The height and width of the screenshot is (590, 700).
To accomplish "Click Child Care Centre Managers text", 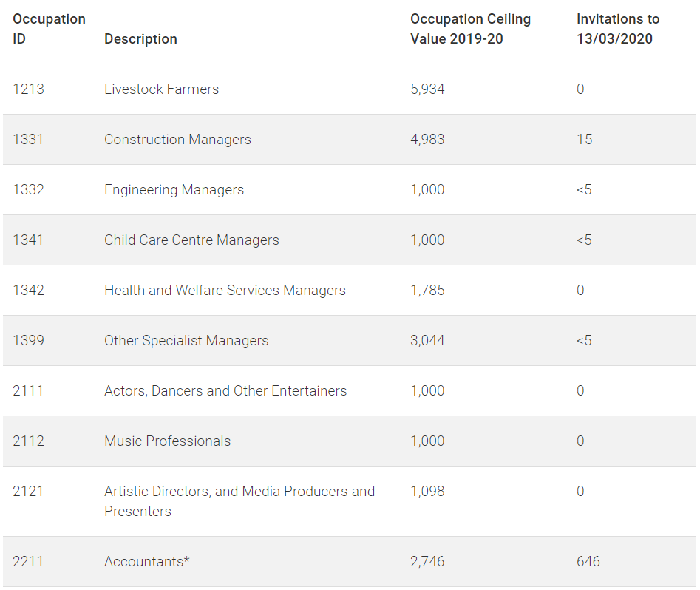I will (191, 240).
